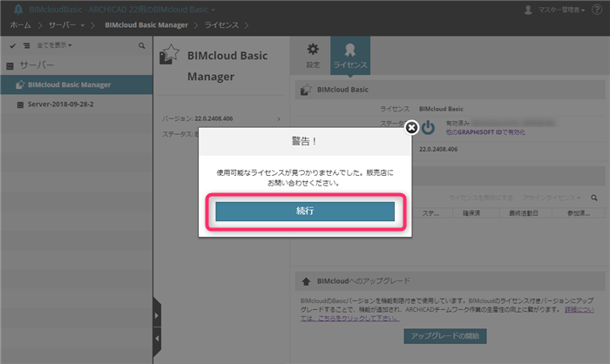
Task: Open the BIMcloudBasic project dropdown in the title
Action: click(122, 10)
